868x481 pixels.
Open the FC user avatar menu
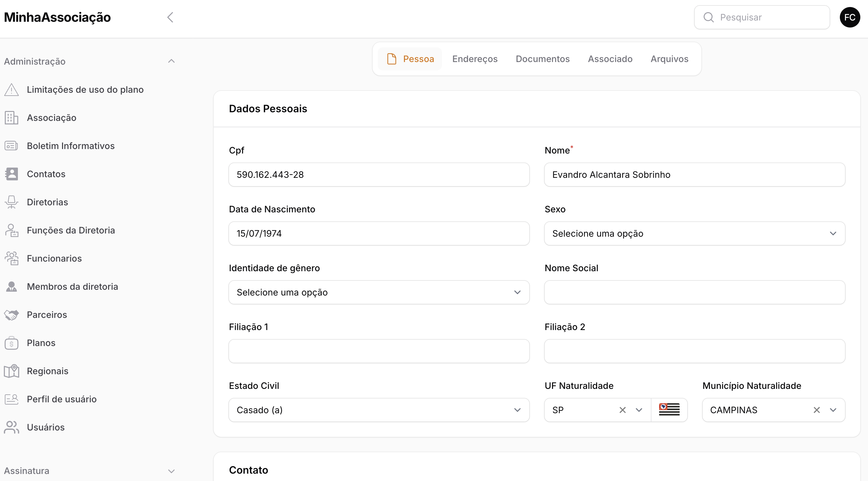849,17
